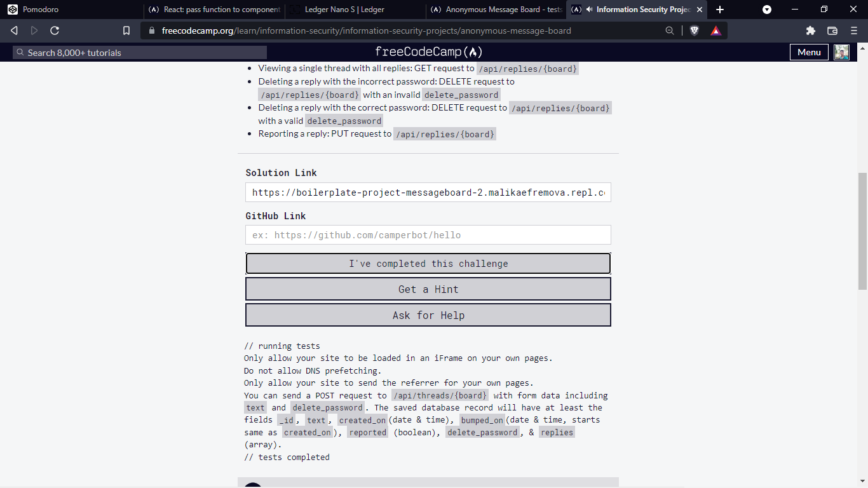The image size is (868, 488).
Task: Open the freeCodeCamp Menu
Action: point(809,52)
